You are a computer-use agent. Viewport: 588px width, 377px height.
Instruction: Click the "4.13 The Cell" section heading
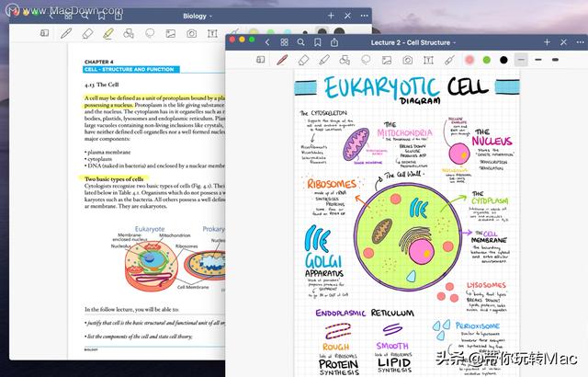coord(102,85)
